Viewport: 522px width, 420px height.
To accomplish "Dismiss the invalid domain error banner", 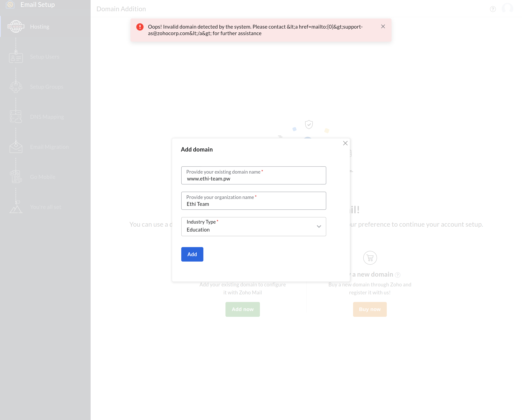I will pos(383,26).
